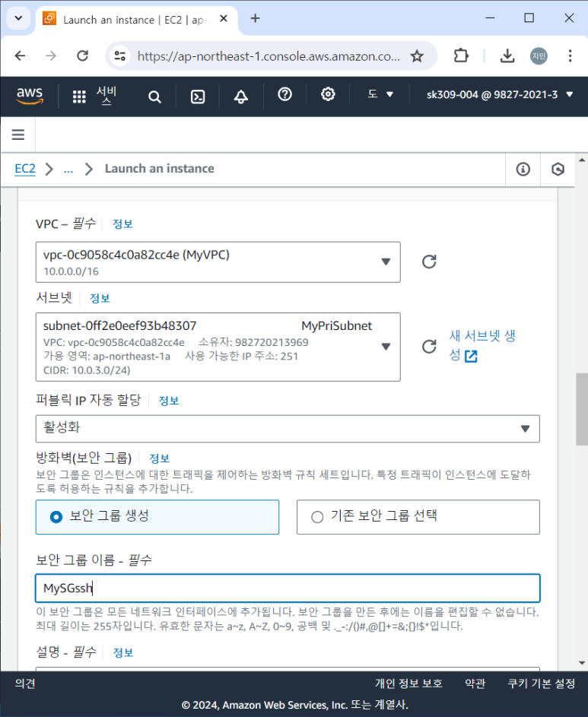Open the account menu sk309-004
The height and width of the screenshot is (717, 588).
tap(499, 94)
